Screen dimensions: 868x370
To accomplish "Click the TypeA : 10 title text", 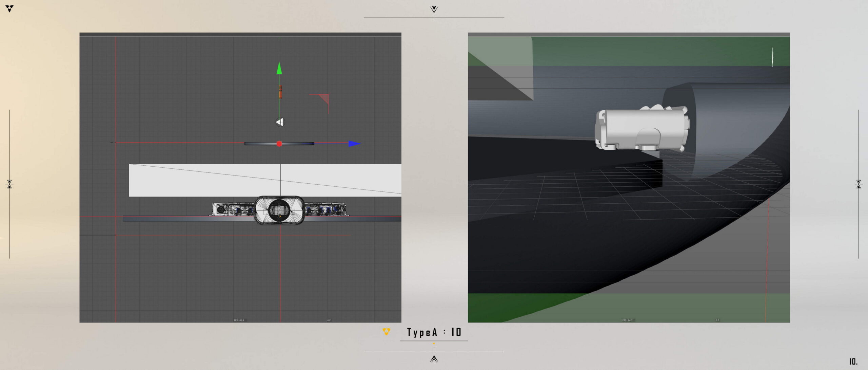I will coord(434,332).
